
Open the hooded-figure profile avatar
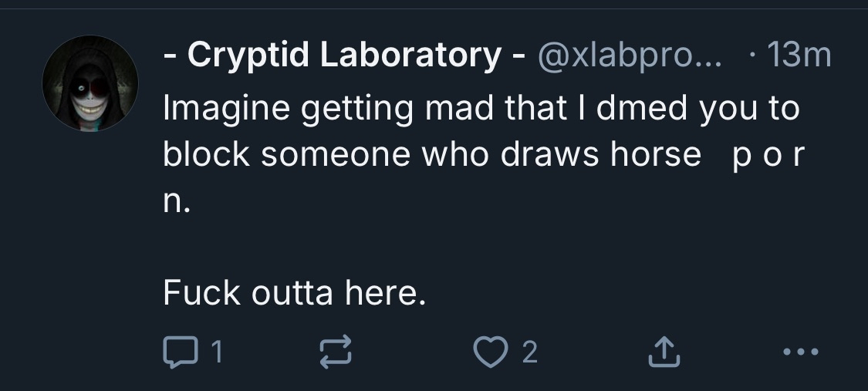pos(90,83)
